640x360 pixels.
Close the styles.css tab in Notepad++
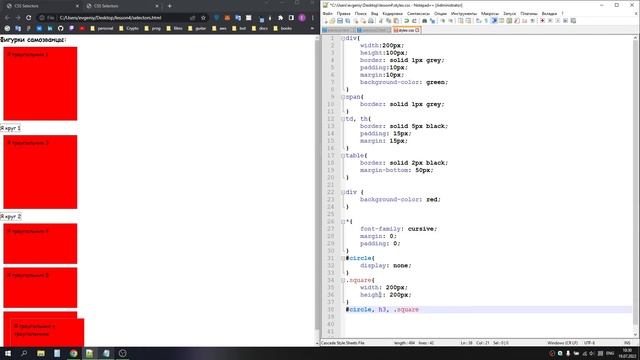click(417, 30)
